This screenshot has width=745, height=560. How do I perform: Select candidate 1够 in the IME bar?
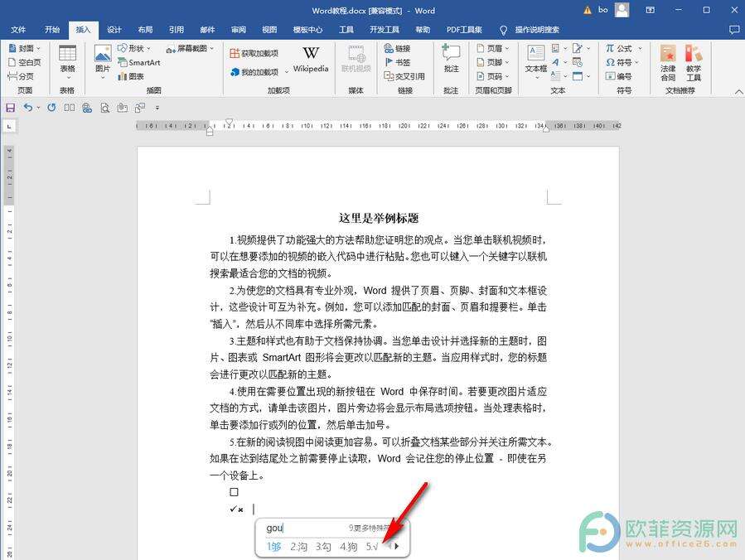[x=273, y=548]
